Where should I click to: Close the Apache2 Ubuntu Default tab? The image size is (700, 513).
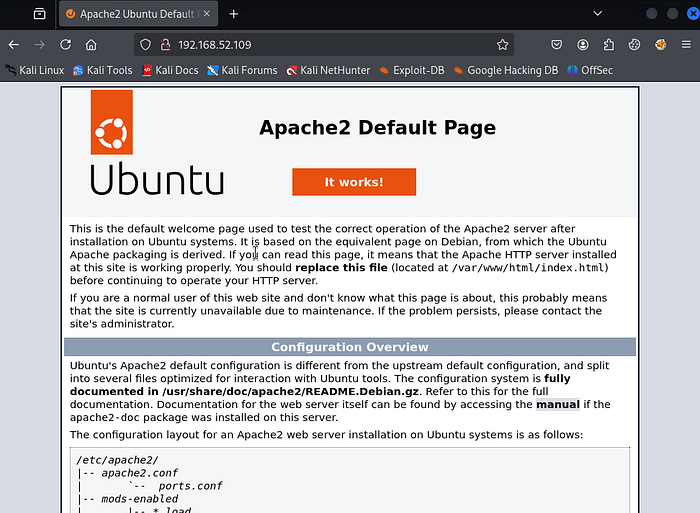tap(207, 14)
